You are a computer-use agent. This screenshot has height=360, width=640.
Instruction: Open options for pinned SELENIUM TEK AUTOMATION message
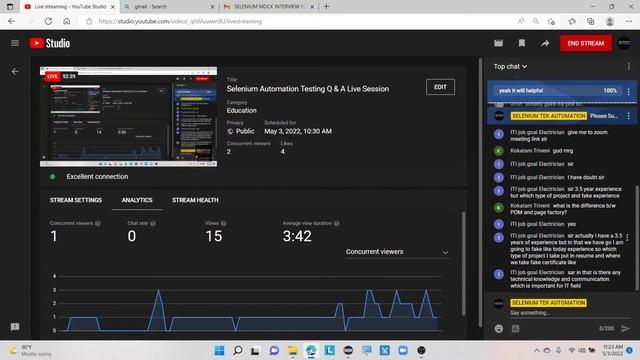(629, 116)
